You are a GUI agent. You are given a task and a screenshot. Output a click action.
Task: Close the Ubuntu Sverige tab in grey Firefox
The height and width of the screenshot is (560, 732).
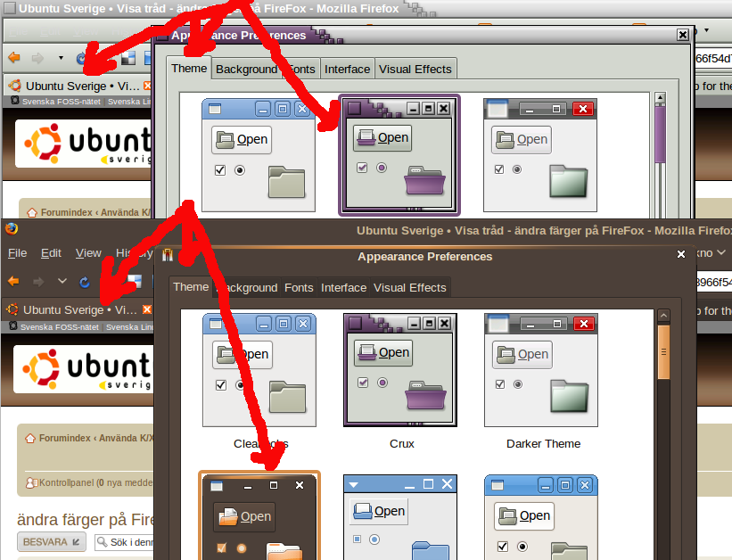147,86
